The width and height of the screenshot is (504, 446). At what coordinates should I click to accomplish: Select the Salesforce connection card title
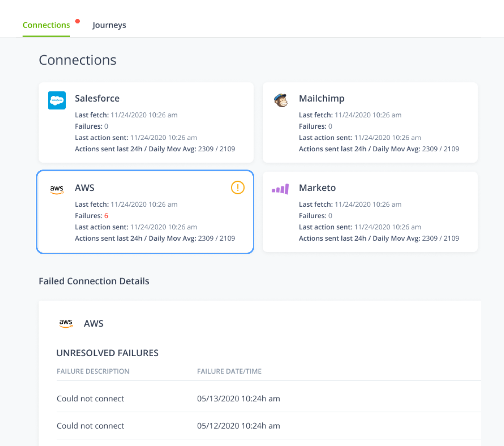coord(97,98)
